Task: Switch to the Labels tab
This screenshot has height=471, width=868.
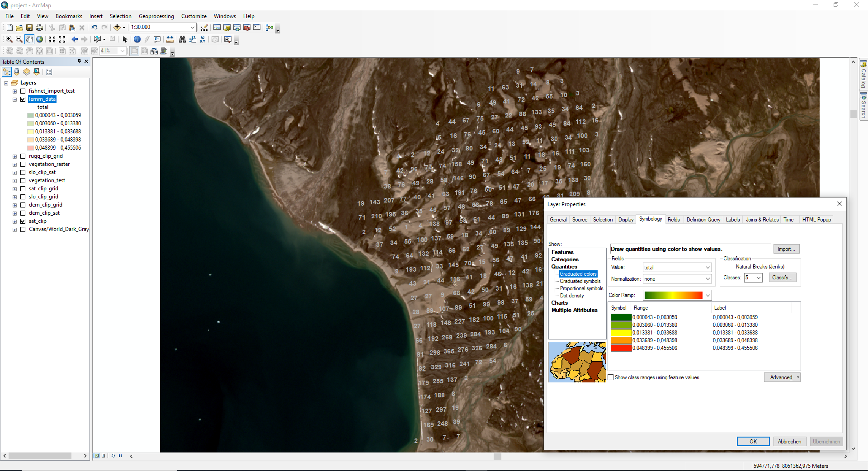Action: (733, 220)
